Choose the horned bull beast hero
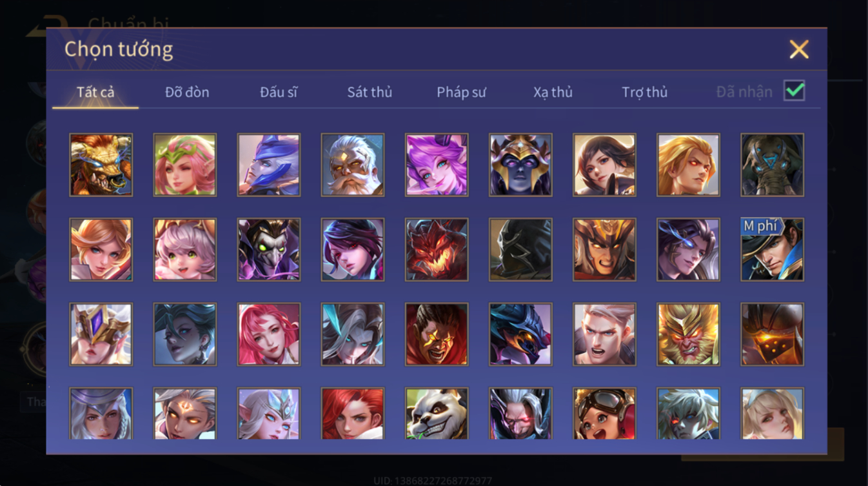Image resolution: width=868 pixels, height=486 pixels. 101,165
